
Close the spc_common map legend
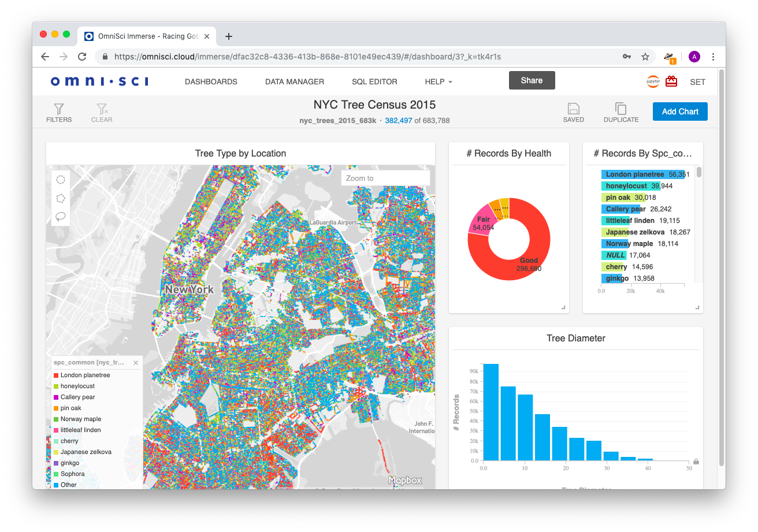coord(136,363)
